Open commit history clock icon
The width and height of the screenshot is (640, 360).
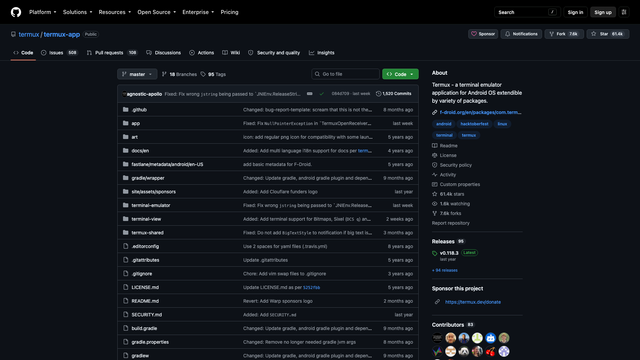[378, 94]
